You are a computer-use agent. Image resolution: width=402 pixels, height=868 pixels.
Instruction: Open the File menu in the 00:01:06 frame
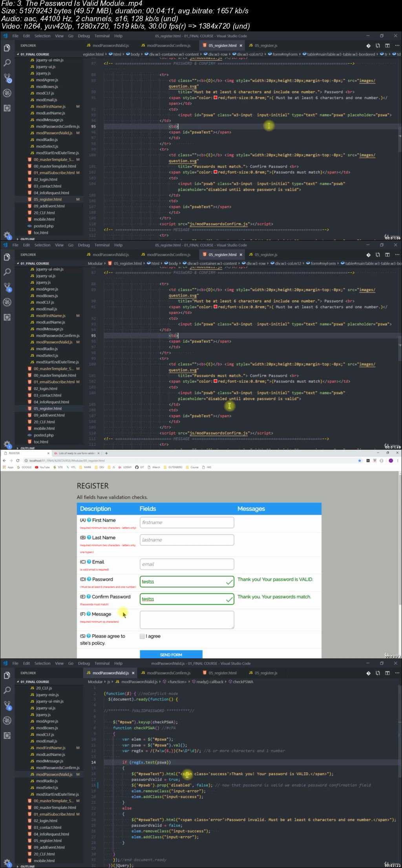click(15, 36)
